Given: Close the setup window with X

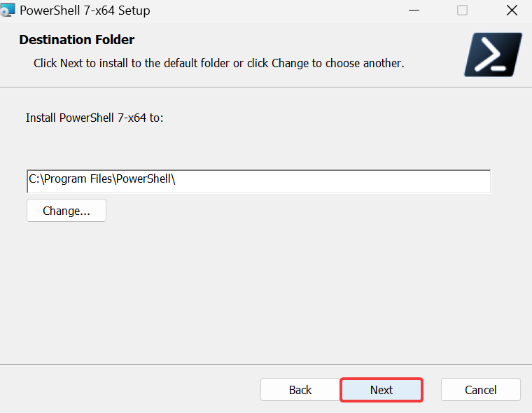Looking at the screenshot, I should [512, 10].
